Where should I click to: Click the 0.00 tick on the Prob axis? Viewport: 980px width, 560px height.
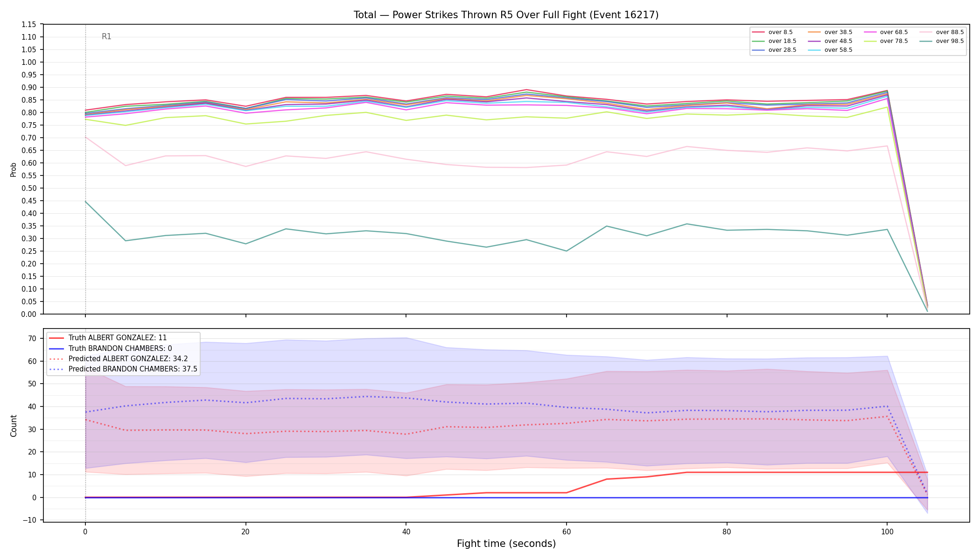click(x=28, y=314)
